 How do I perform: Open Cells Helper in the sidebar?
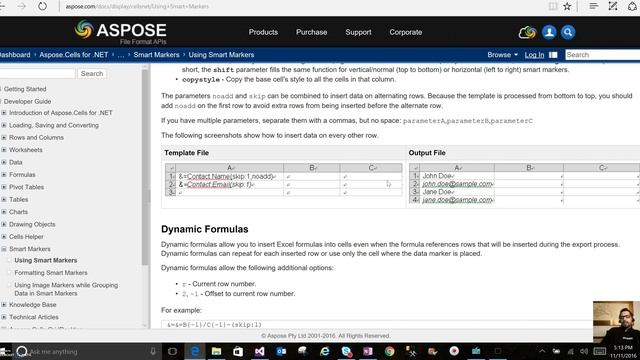coord(26,237)
